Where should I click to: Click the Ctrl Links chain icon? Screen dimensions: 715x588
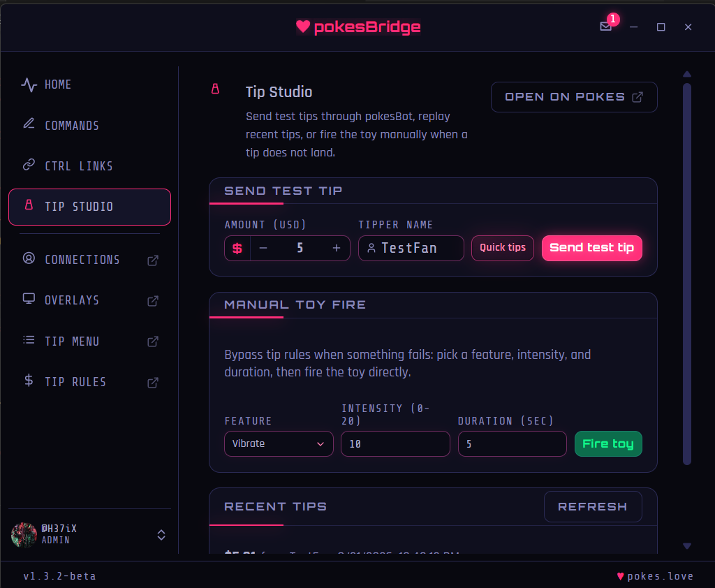tap(29, 165)
